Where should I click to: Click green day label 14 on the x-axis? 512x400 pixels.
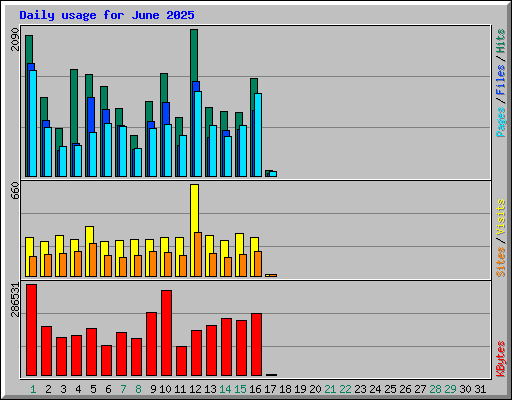coord(225,389)
